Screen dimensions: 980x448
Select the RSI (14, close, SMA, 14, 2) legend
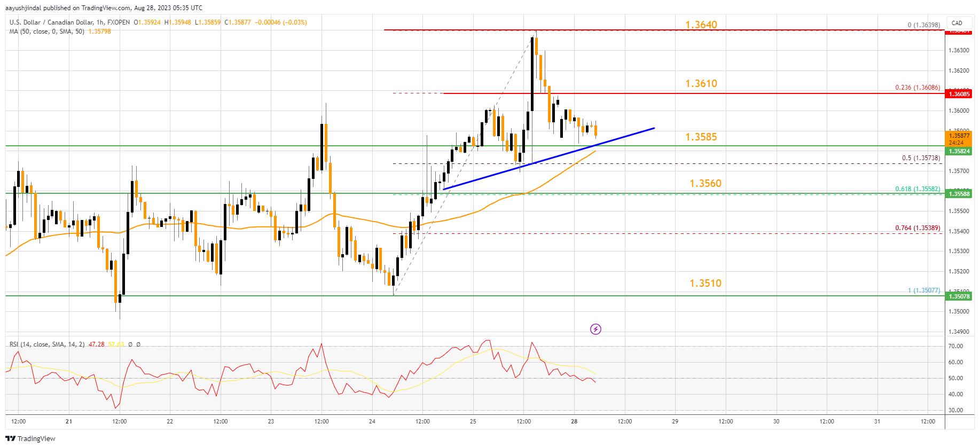point(47,344)
